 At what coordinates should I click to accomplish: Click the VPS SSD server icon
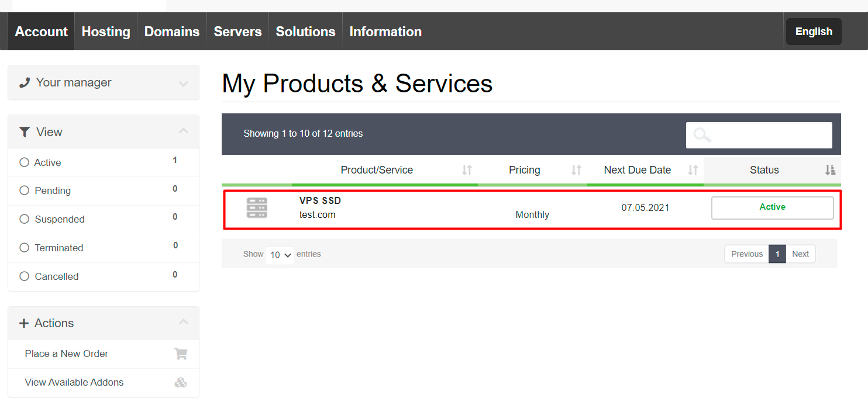tap(257, 208)
